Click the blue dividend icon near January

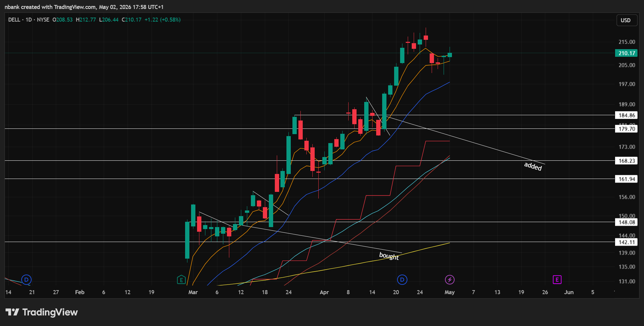26,280
